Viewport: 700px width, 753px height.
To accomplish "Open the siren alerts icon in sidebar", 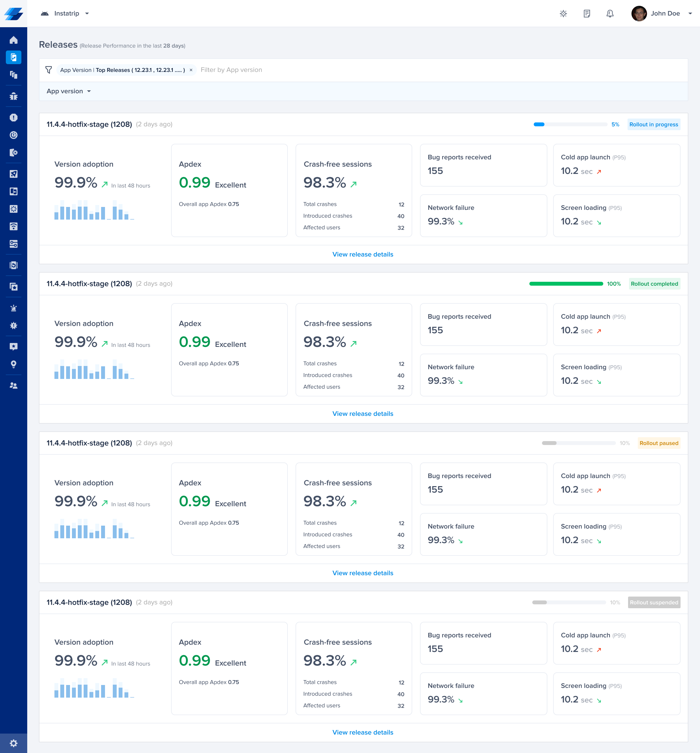I will click(14, 308).
